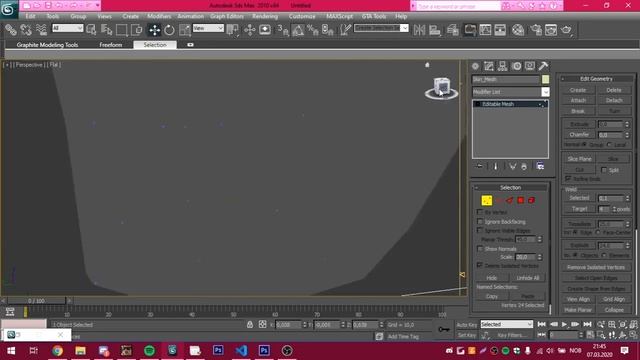
Task: Open the MAXScript menu
Action: [x=340, y=16]
